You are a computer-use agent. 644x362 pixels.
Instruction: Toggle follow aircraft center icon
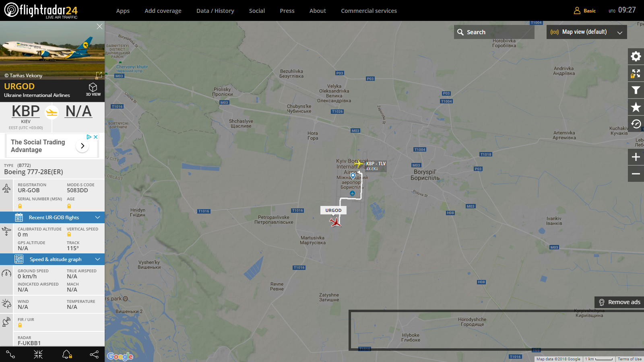pos(38,354)
